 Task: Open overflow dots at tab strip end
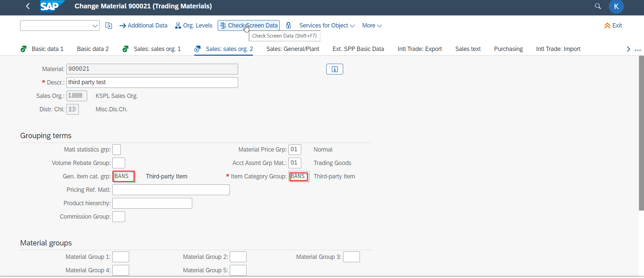point(638,50)
